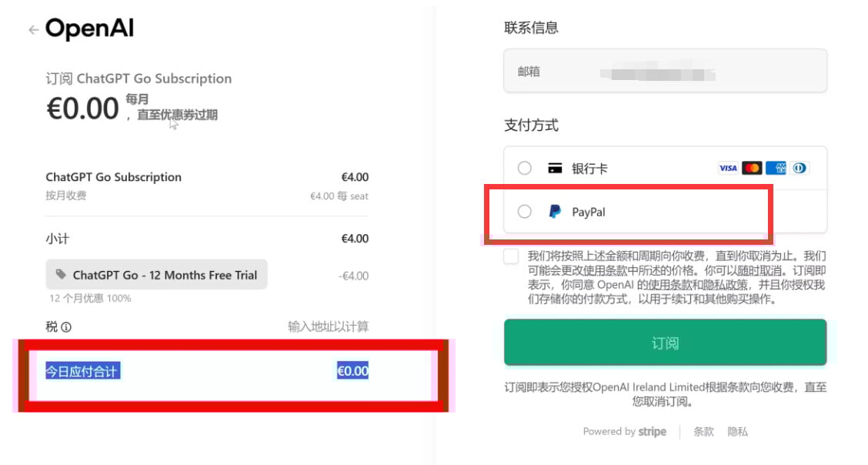Click the back arrow beside OpenAI logo
This screenshot has height=465, width=868.
coord(32,30)
